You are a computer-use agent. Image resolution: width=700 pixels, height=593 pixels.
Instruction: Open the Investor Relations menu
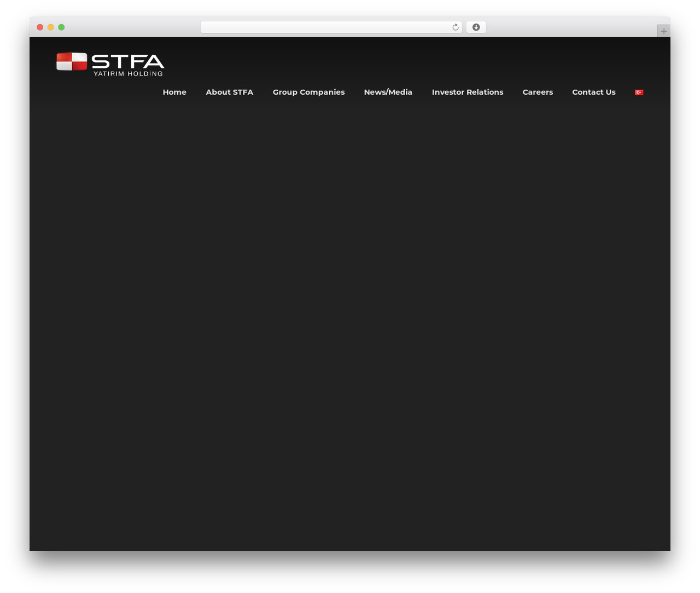coord(468,92)
